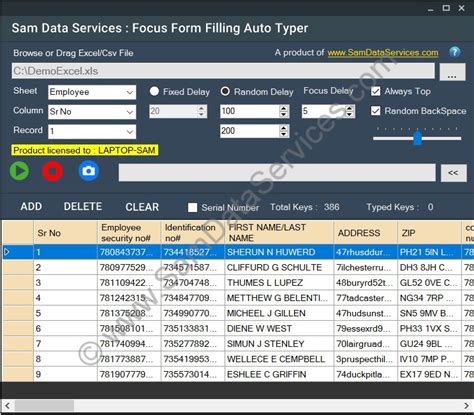Close the Auto Typer window
This screenshot has height=415, width=474.
pyautogui.click(x=461, y=8)
